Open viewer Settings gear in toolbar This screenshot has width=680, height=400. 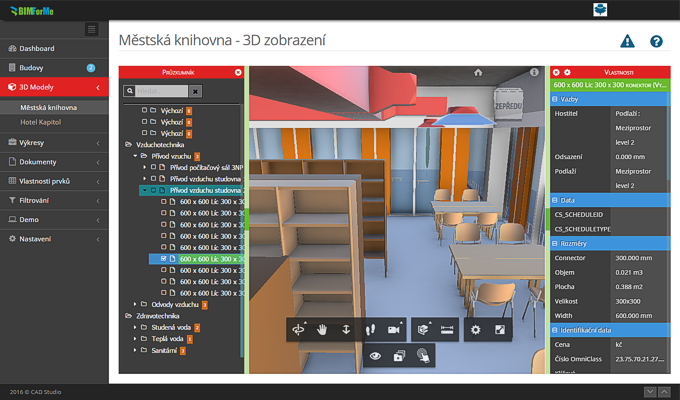coord(476,329)
